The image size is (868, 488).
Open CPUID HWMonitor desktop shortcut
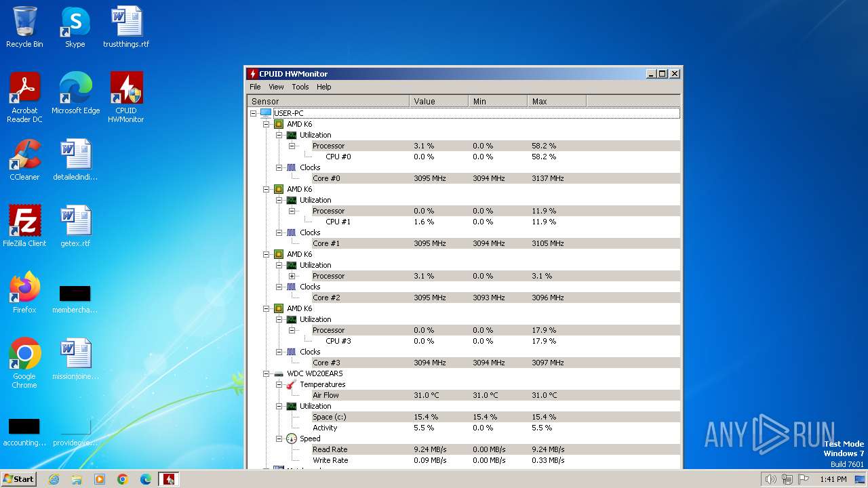126,98
